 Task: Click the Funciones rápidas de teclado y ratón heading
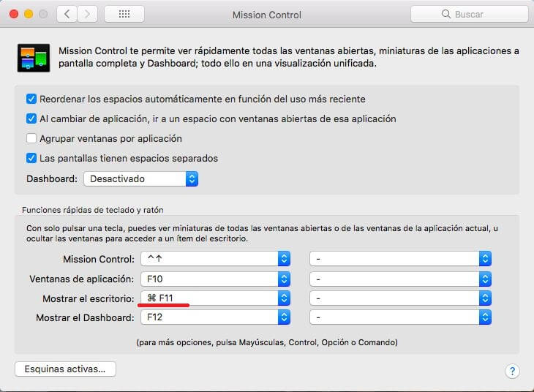coord(93,210)
